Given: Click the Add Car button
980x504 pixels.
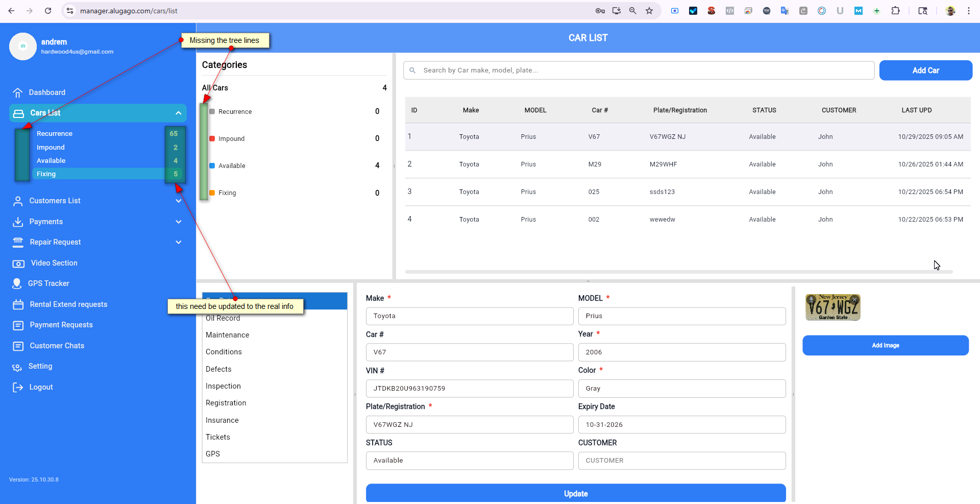Looking at the screenshot, I should click(x=925, y=70).
